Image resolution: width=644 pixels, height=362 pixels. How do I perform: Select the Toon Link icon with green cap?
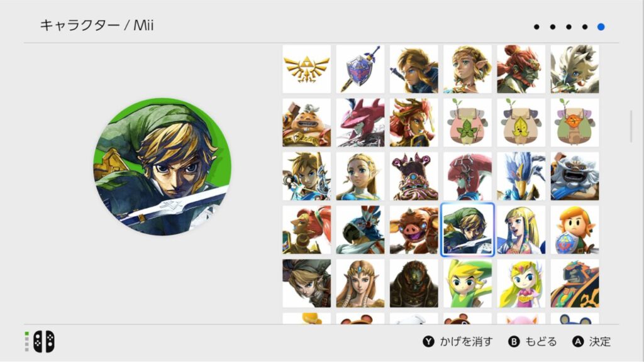tap(467, 283)
